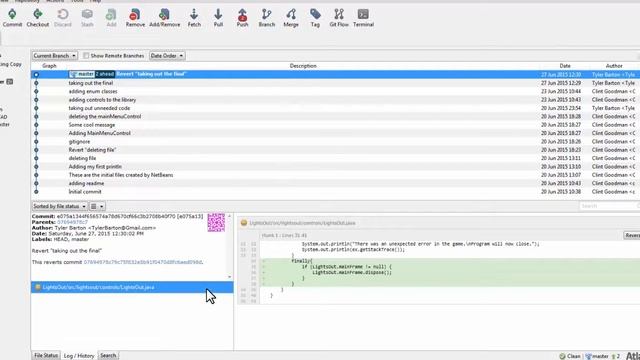Open the Sorted by file status dropdown
This screenshot has width=640, height=360.
pos(60,206)
